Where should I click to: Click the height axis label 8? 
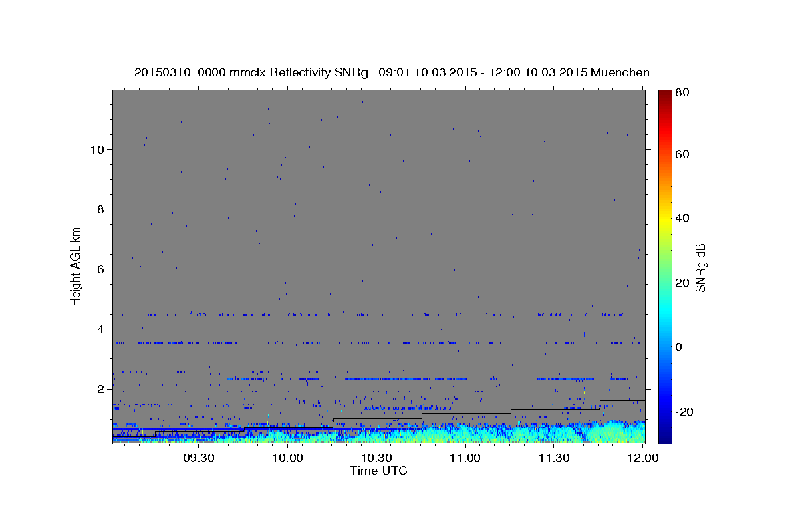point(100,209)
